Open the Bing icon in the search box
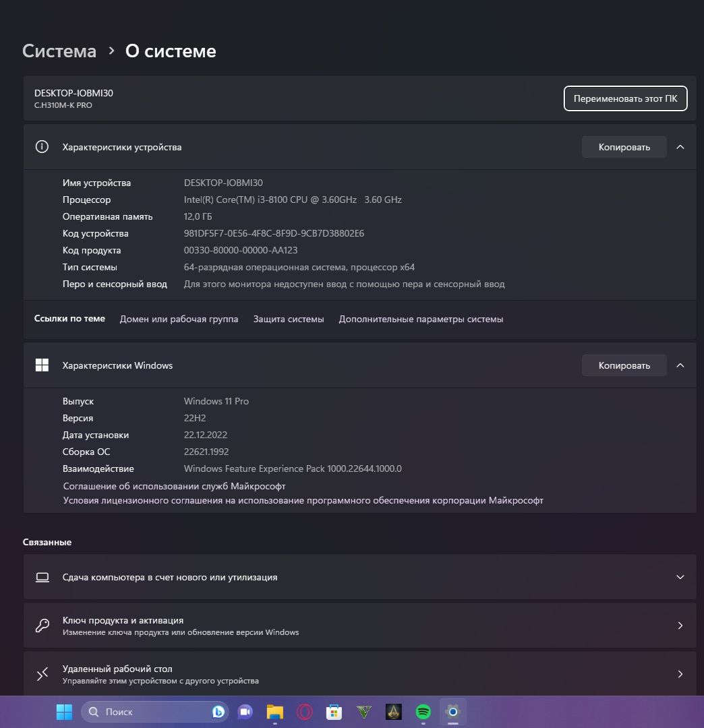The height and width of the screenshot is (728, 704). 218,712
